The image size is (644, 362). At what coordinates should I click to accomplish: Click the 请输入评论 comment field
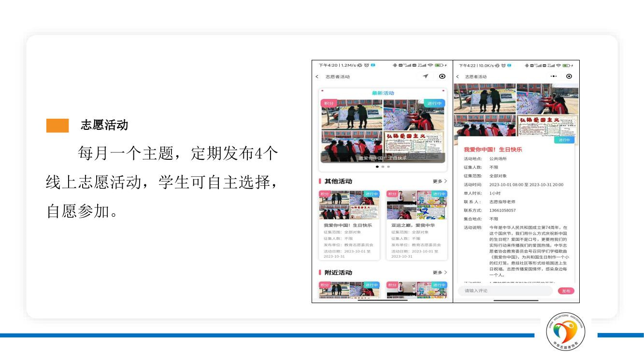pos(505,291)
